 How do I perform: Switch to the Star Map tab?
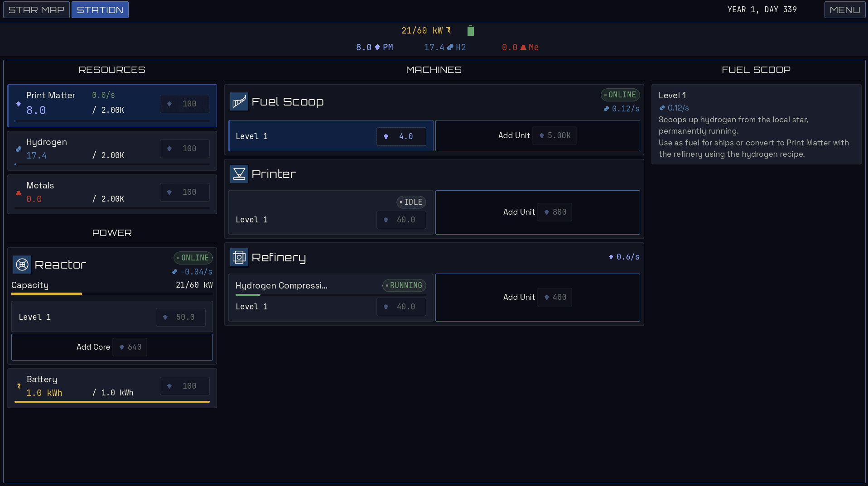pos(36,10)
